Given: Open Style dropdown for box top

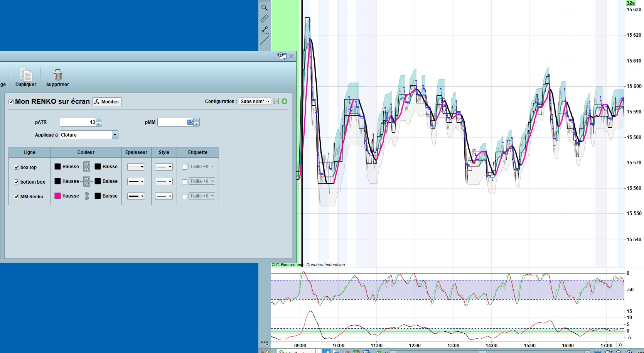Looking at the screenshot, I should [164, 167].
